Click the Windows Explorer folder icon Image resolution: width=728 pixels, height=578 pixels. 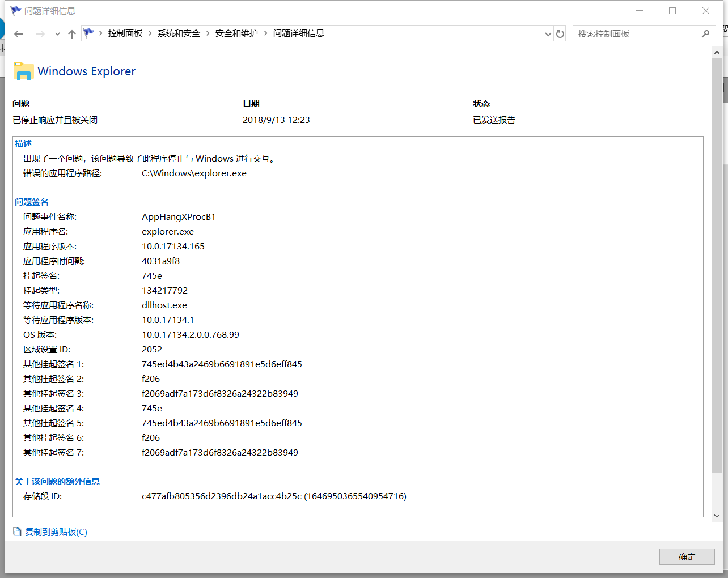pyautogui.click(x=23, y=70)
